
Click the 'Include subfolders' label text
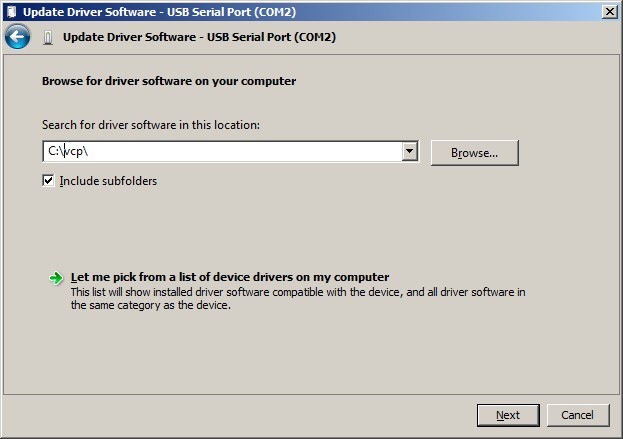tap(108, 181)
